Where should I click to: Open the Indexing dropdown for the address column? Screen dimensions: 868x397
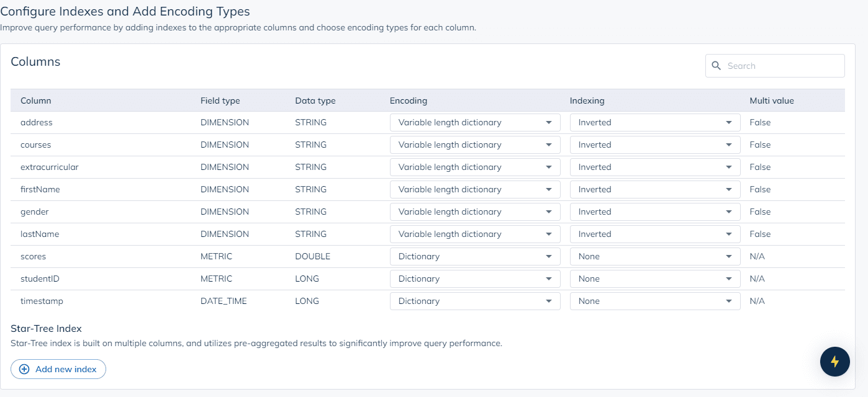click(x=654, y=122)
